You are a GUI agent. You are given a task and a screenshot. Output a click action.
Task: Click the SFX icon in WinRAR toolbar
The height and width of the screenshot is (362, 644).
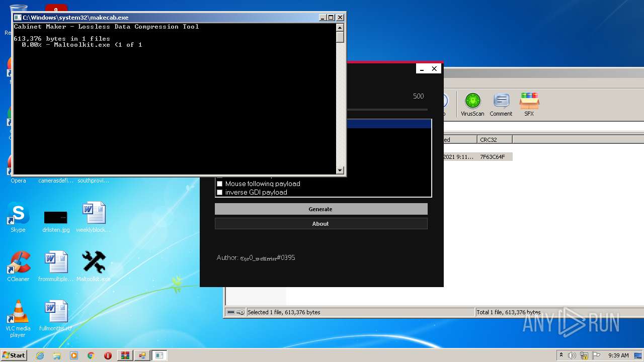click(529, 105)
